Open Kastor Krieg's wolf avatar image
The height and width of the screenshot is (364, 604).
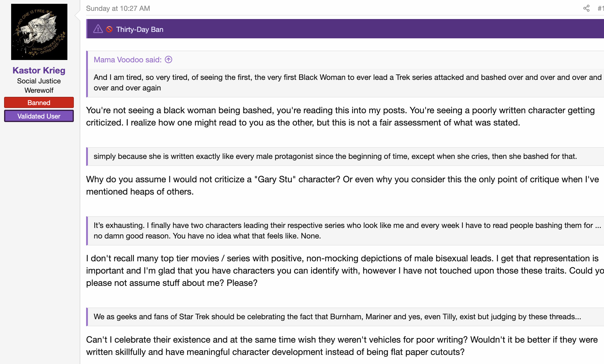click(39, 32)
